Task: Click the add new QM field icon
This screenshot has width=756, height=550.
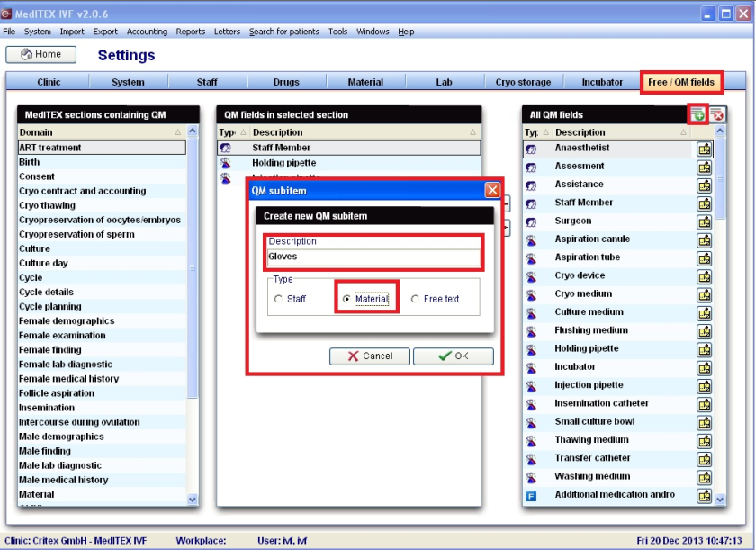Action: (697, 114)
